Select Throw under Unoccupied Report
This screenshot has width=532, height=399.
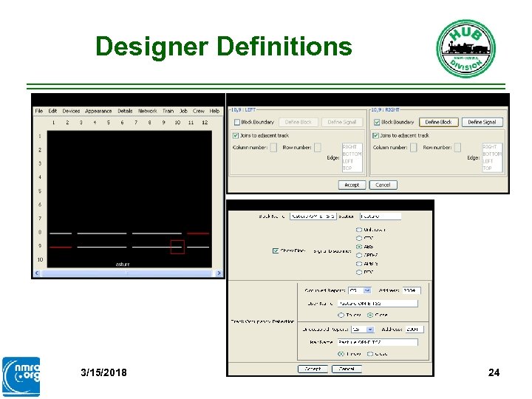click(x=341, y=354)
